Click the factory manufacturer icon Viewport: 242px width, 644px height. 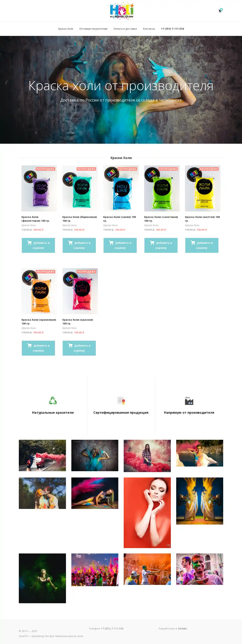pos(189,400)
